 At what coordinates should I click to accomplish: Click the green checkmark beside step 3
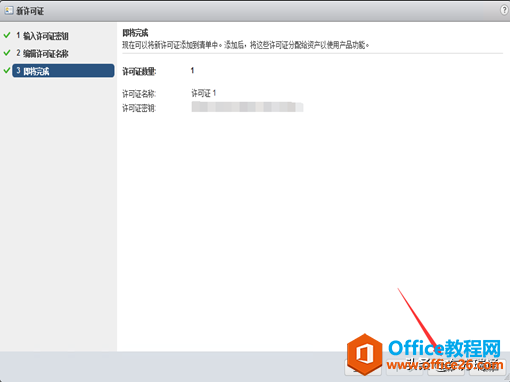tap(7, 70)
